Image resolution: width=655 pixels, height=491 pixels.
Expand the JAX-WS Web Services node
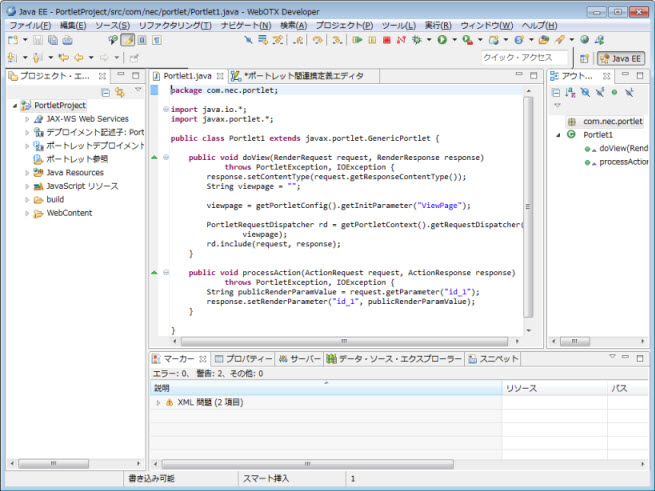28,118
